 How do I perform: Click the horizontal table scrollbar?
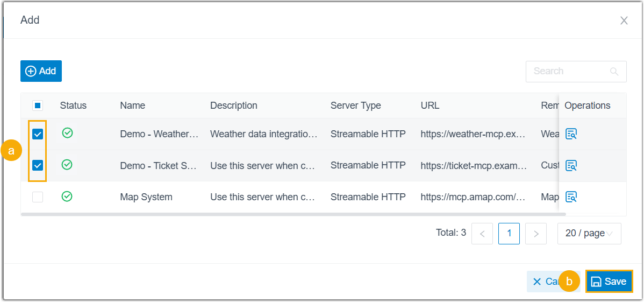(x=294, y=214)
